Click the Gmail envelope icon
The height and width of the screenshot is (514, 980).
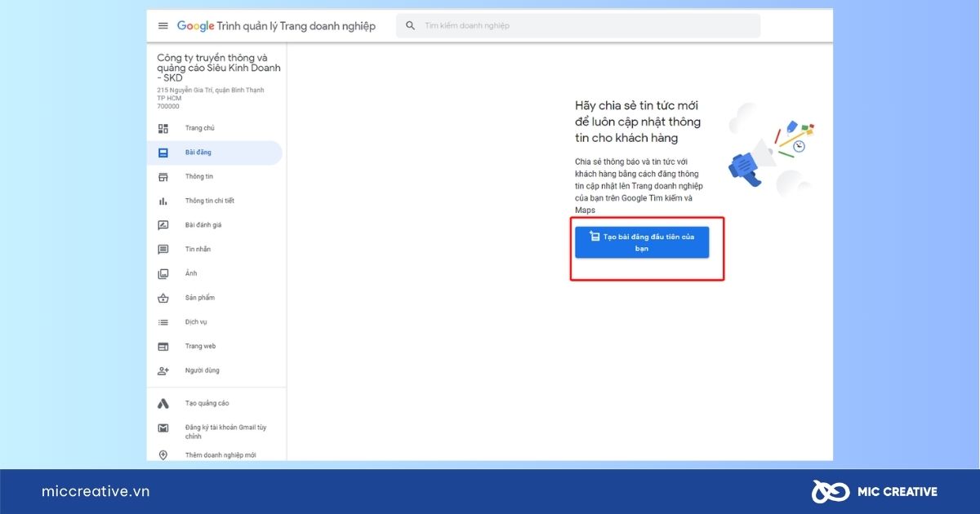163,428
